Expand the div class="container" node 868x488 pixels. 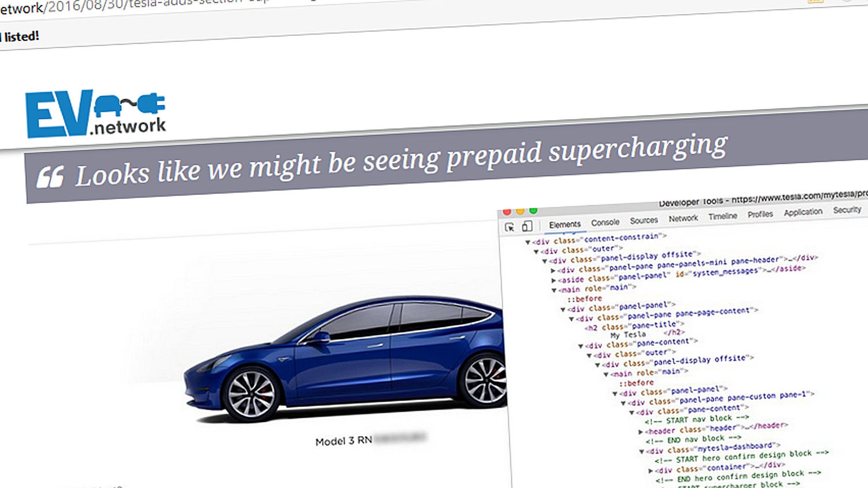click(x=650, y=471)
